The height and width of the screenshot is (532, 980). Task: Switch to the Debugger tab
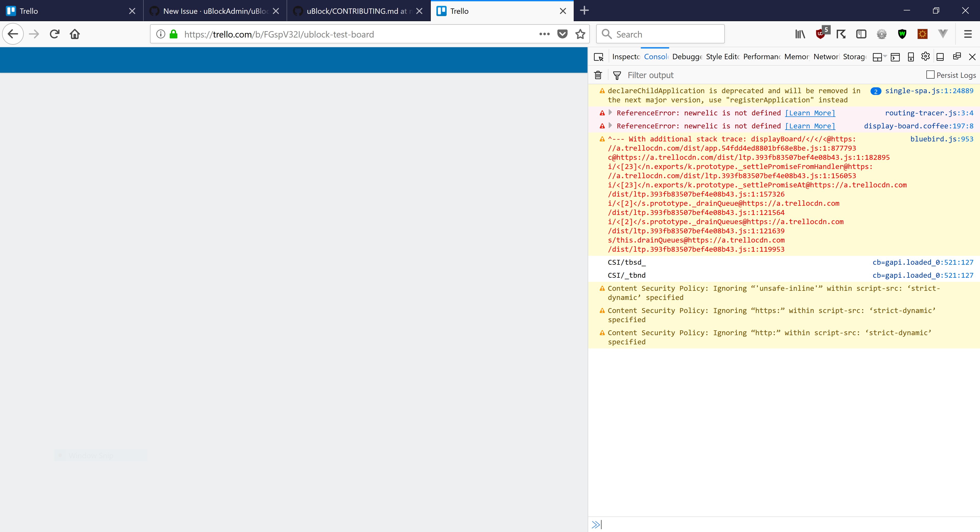pos(687,57)
